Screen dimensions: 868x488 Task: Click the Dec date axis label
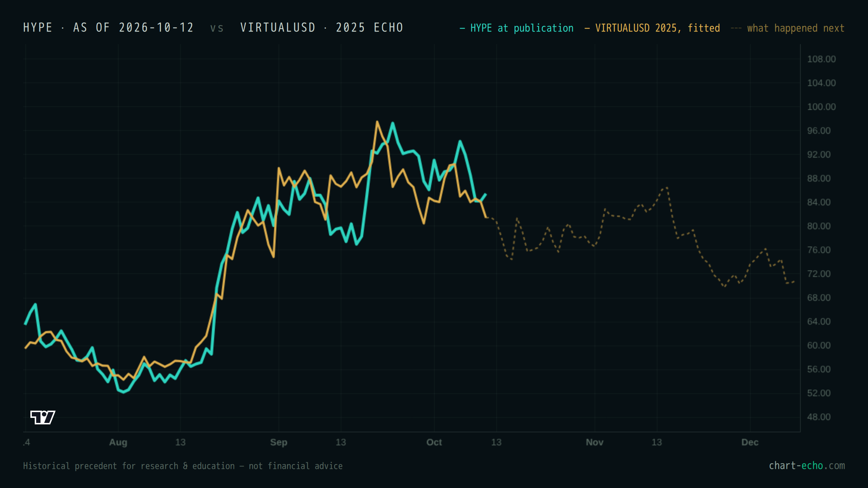tap(750, 442)
